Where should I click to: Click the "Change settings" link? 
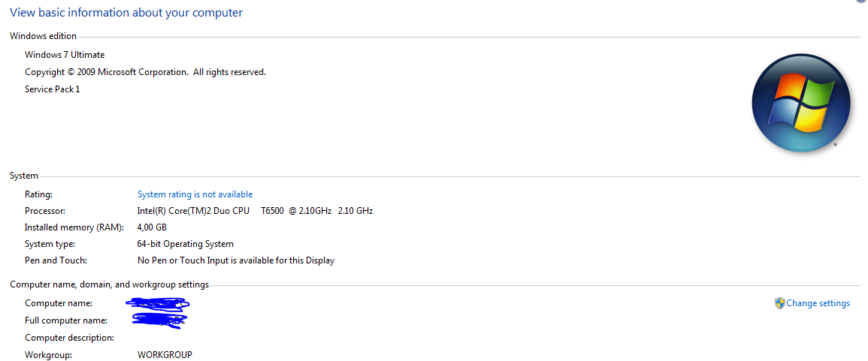[x=818, y=303]
